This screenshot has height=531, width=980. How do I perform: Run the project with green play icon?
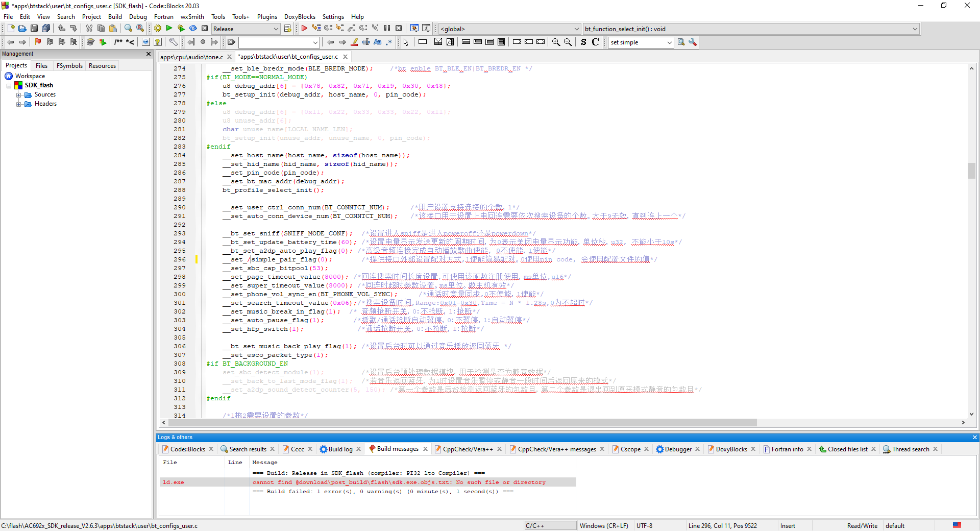pos(169,29)
